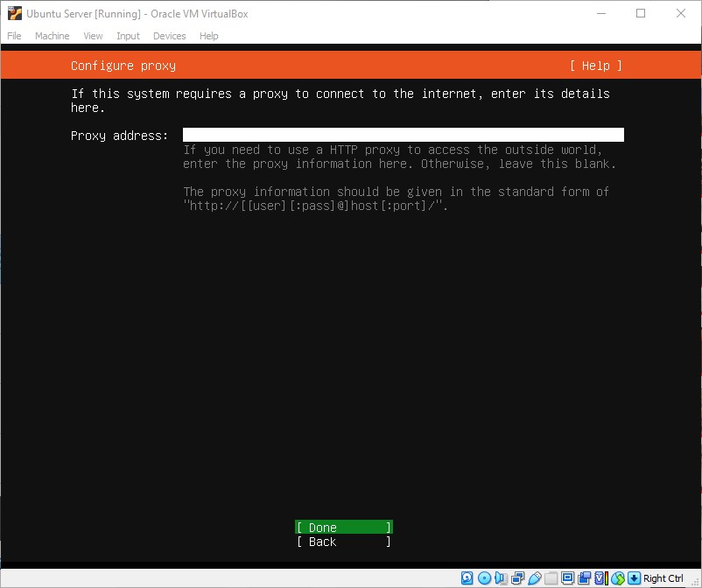
Task: Click the VirtualBox window title icon
Action: (15, 14)
